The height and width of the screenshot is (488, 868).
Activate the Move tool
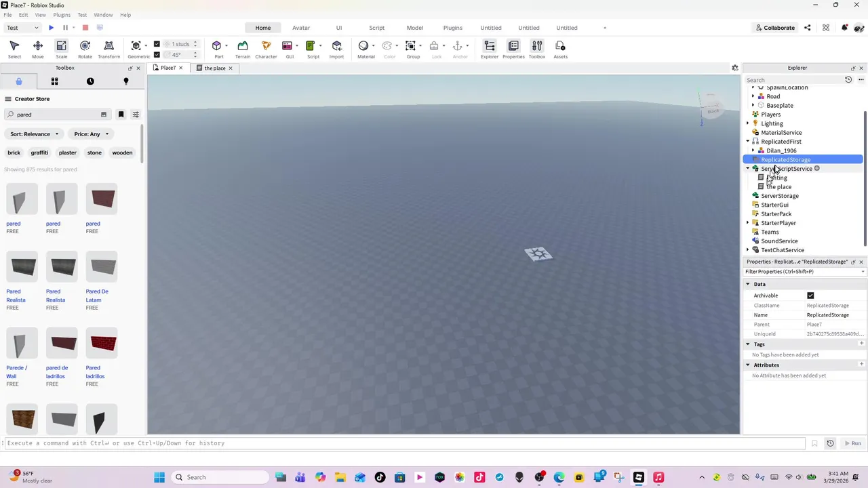tap(38, 49)
